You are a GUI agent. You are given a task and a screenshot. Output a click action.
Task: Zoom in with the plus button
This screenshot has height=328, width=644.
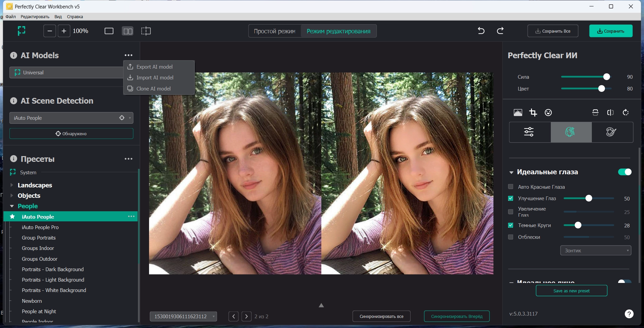(64, 31)
